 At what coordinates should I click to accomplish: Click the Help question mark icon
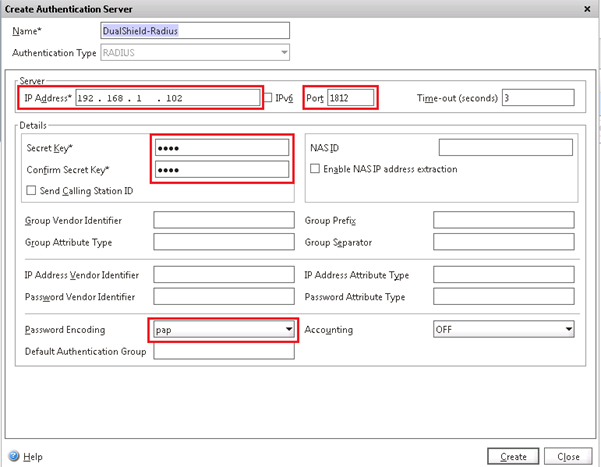point(15,456)
